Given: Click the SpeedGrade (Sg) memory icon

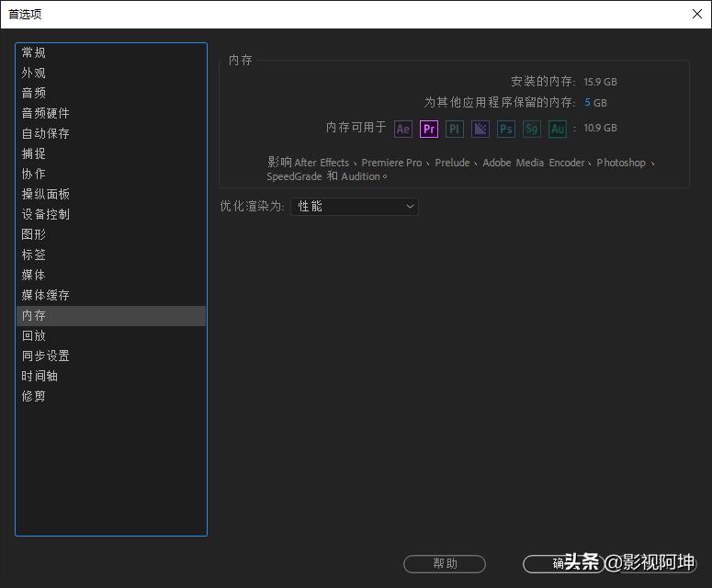Looking at the screenshot, I should click(x=531, y=129).
